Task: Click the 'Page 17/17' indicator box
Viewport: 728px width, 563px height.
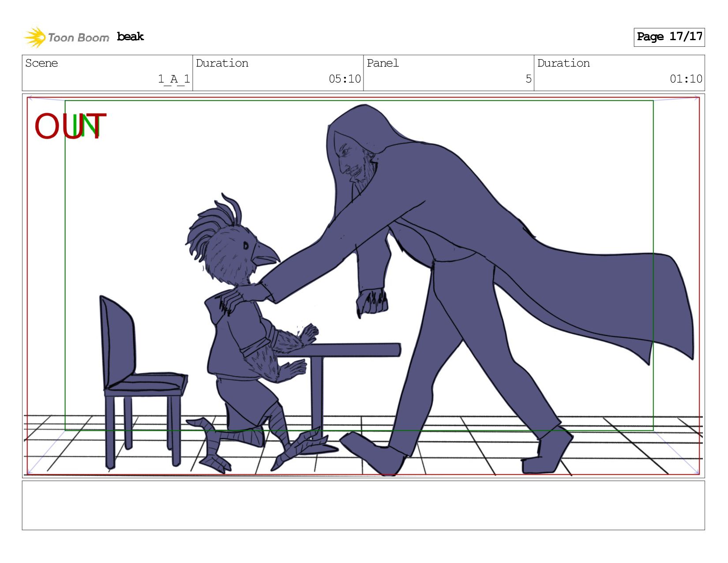Action: (669, 37)
